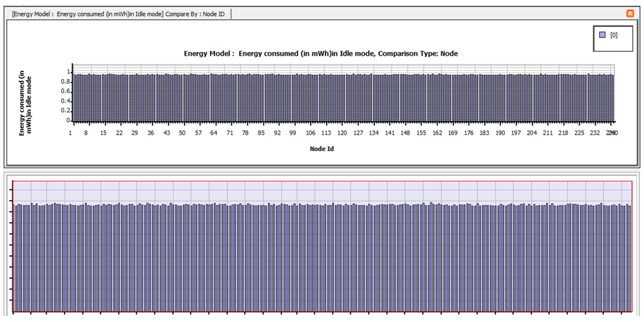
Task: Click the 0.8 y-axis value label
Action: tap(66, 82)
